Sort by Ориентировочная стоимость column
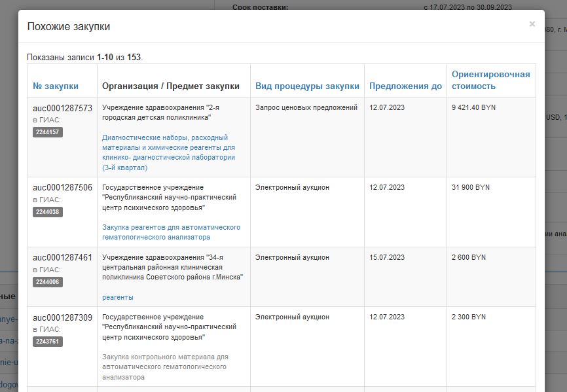The width and height of the screenshot is (567, 392). (490, 80)
